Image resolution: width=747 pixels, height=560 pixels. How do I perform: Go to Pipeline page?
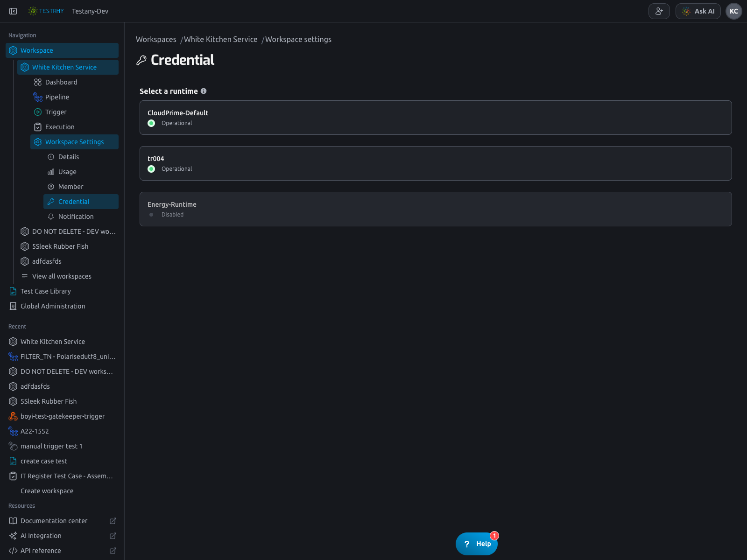[74, 97]
